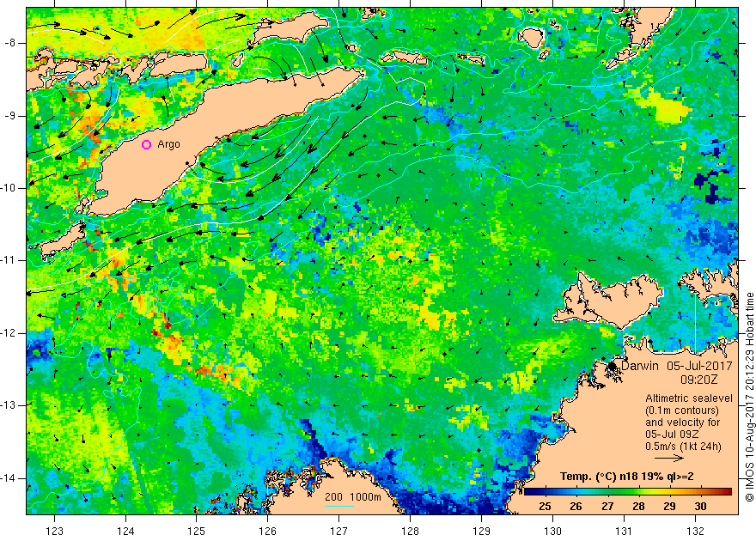
Task: Click the '09:20Z' time text
Action: [698, 380]
